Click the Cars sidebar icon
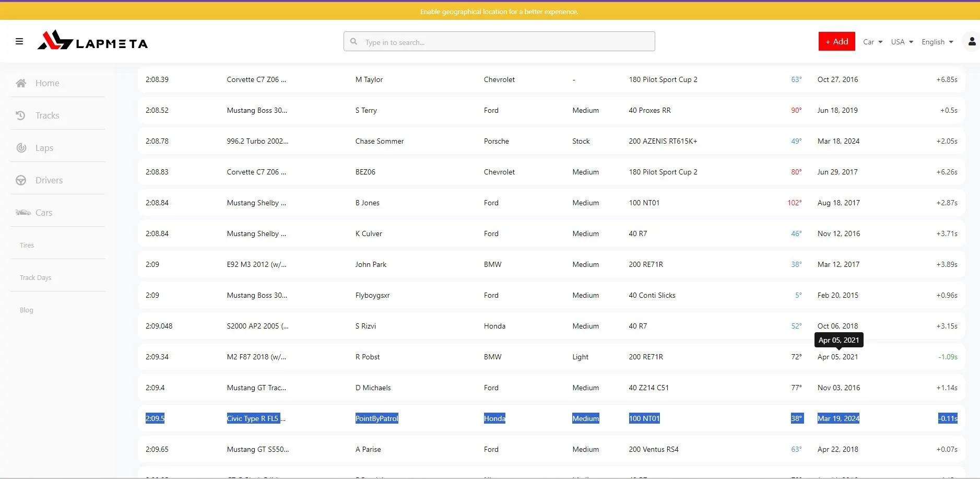The width and height of the screenshot is (980, 479). point(23,213)
